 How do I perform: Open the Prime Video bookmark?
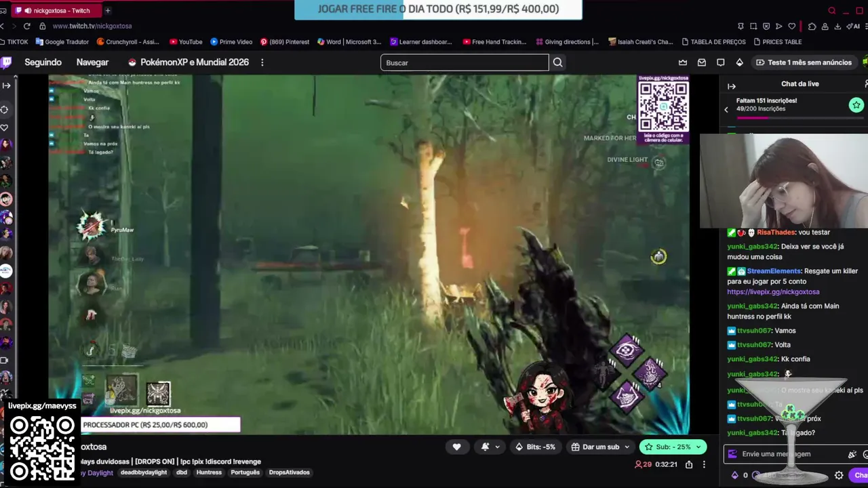pos(231,41)
